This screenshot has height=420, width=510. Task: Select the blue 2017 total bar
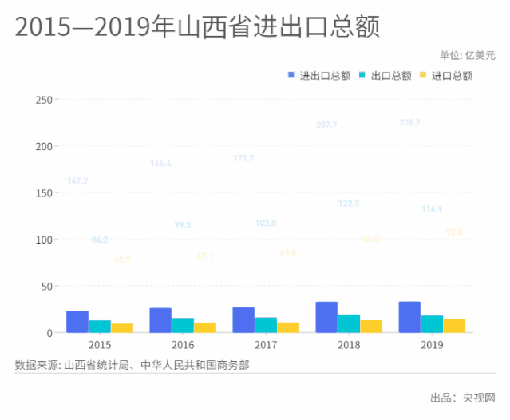[x=243, y=320]
